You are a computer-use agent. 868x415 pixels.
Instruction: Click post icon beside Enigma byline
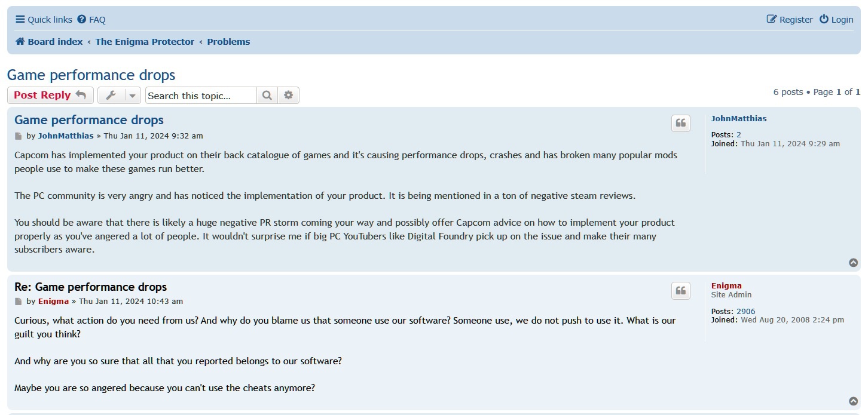19,302
